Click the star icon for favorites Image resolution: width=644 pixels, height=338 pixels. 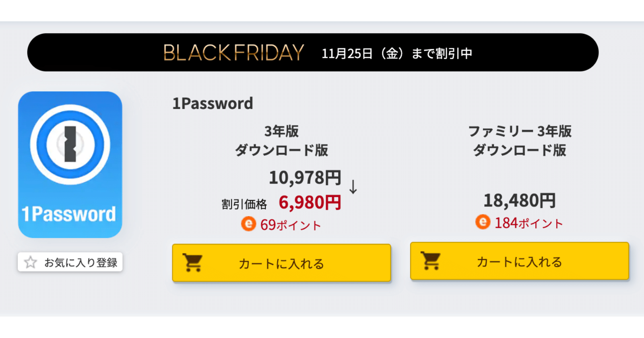[31, 262]
